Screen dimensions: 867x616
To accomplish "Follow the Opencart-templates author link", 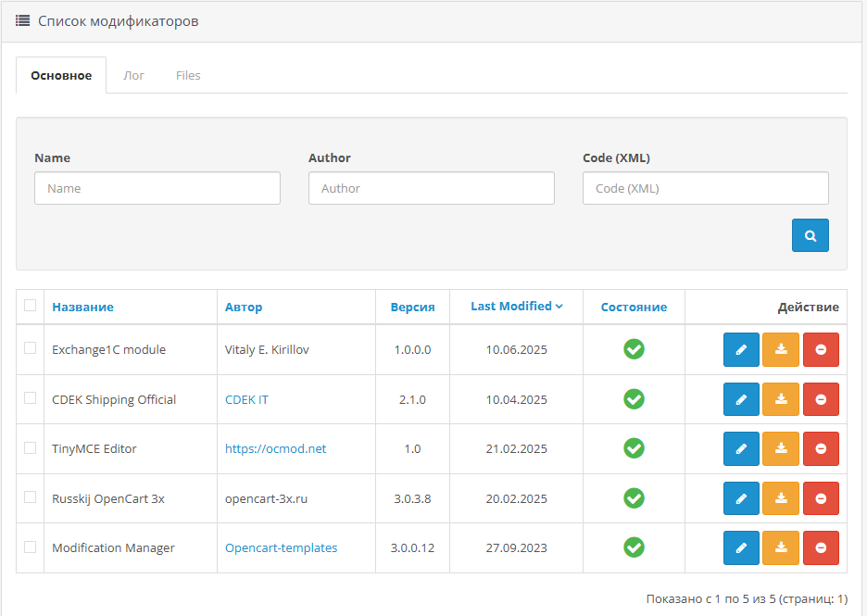I will pos(281,548).
